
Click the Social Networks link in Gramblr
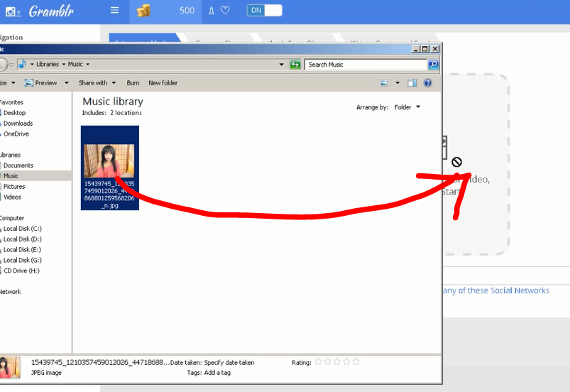coord(496,290)
